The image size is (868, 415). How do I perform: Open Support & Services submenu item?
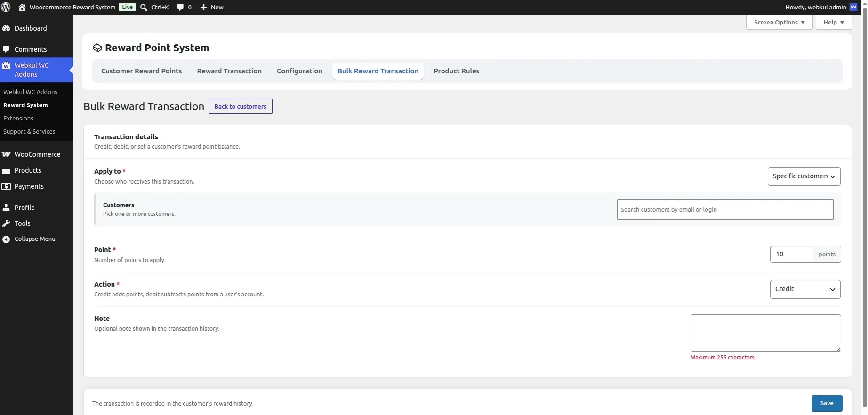[x=29, y=132]
